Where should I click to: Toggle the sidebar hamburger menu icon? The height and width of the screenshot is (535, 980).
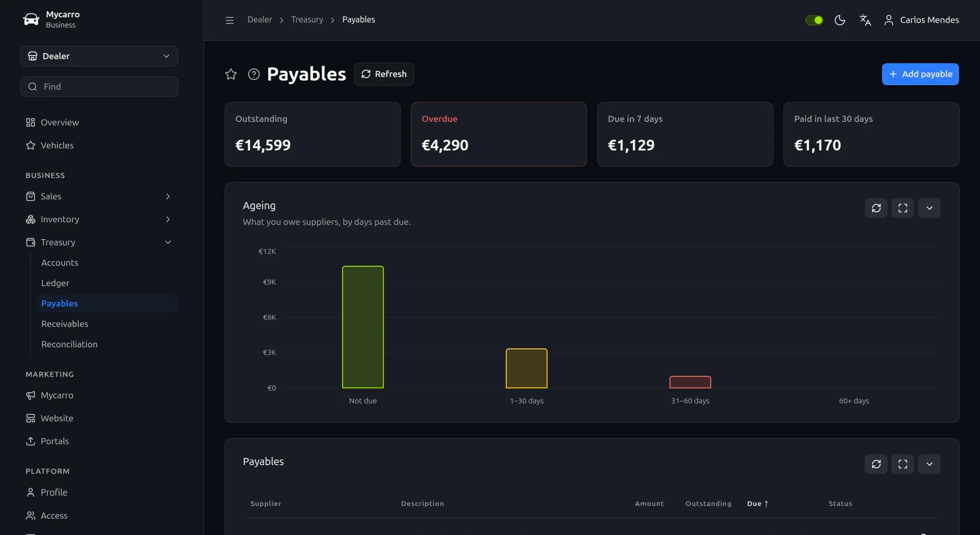229,20
